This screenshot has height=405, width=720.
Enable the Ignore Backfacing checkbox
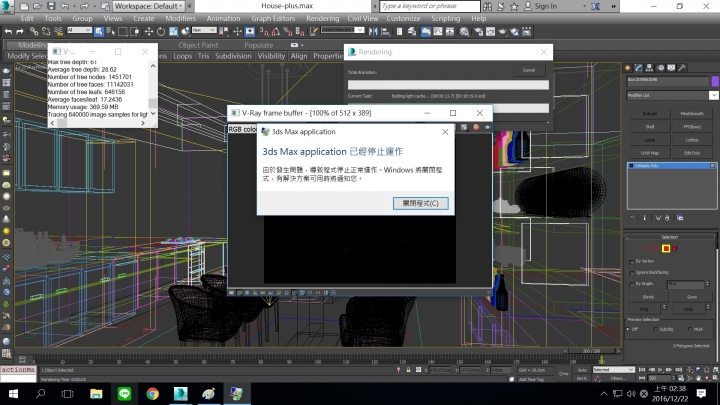[632, 273]
